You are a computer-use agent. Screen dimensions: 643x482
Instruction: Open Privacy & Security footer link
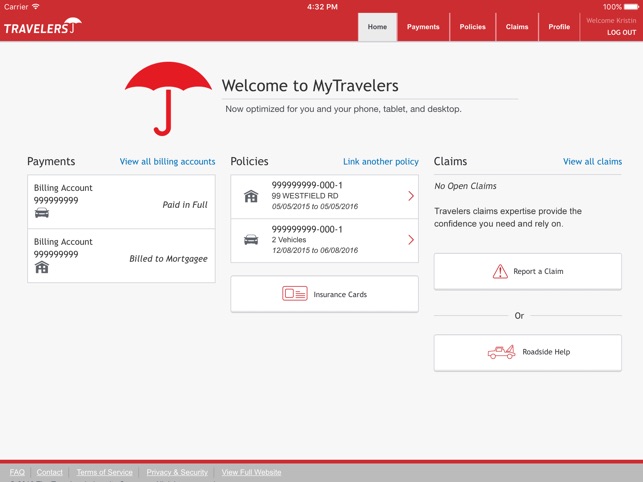point(177,472)
